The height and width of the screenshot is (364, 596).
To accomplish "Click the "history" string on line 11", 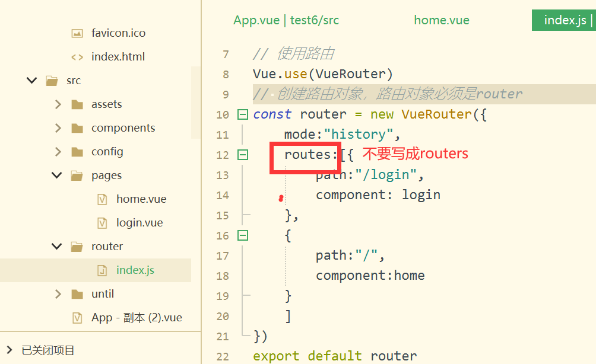I will [x=359, y=135].
